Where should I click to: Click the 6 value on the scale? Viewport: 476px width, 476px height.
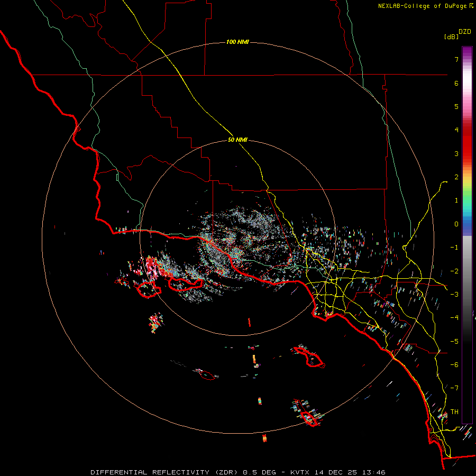(456, 83)
